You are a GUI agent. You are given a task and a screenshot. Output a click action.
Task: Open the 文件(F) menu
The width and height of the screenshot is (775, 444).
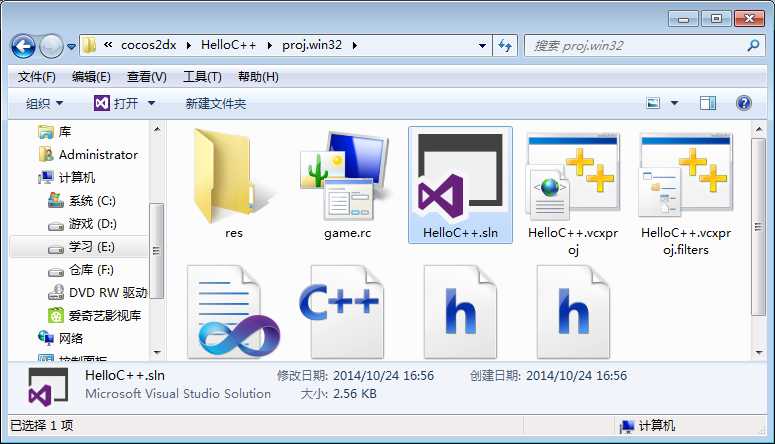point(37,77)
